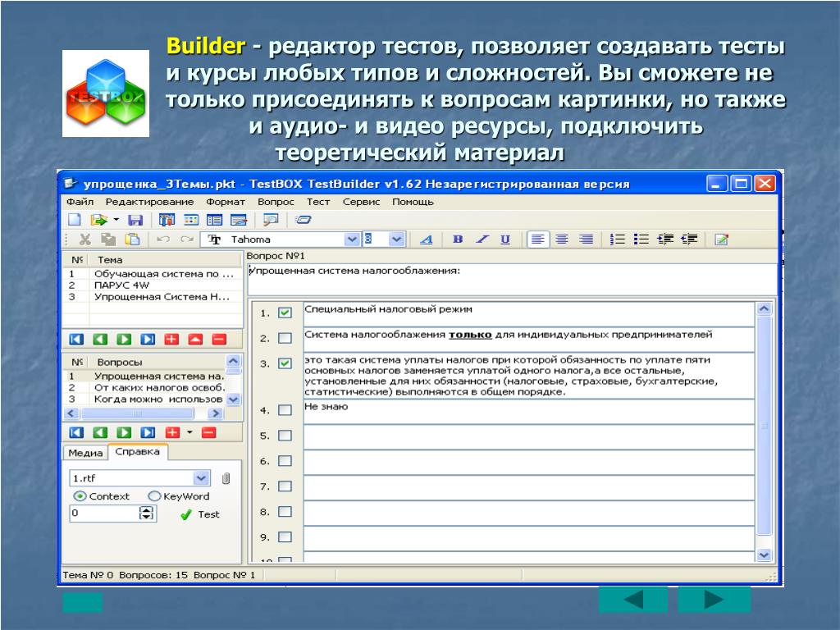840x630 pixels.
Task: Open the Формат menu
Action: 226,202
